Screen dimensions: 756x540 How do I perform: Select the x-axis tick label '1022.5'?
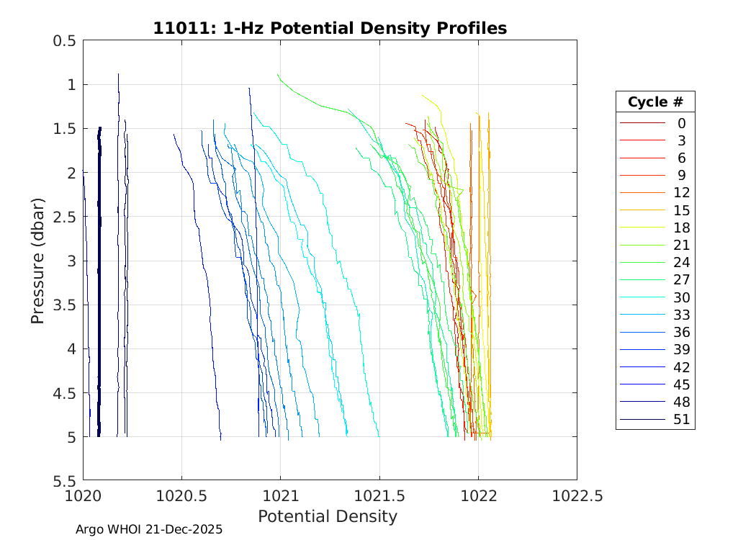click(576, 496)
